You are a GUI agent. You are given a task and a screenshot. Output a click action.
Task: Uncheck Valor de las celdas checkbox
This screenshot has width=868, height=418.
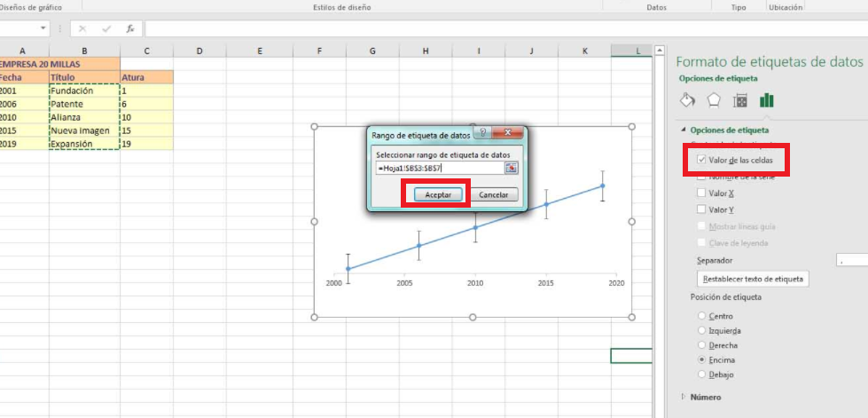(x=700, y=161)
